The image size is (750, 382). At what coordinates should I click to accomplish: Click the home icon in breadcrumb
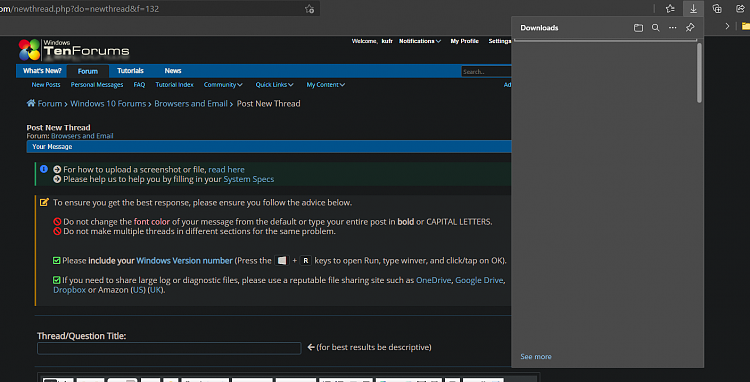(x=31, y=103)
